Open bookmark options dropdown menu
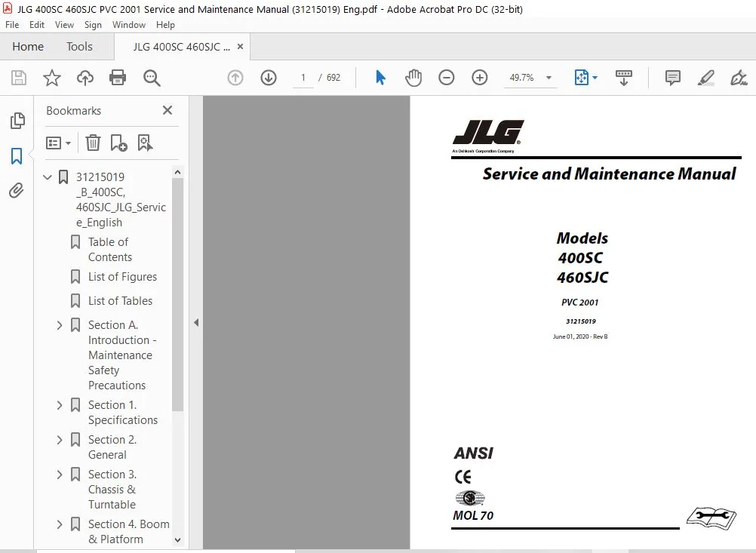 tap(58, 143)
